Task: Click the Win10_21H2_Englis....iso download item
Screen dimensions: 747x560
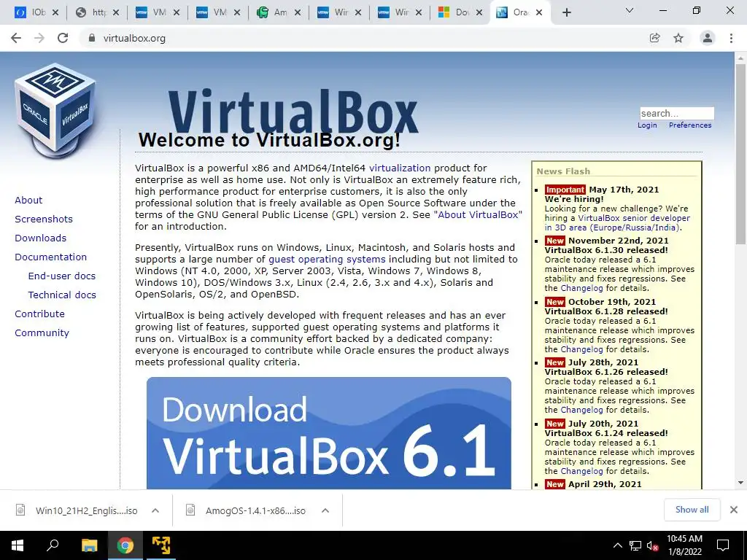Action: click(86, 510)
